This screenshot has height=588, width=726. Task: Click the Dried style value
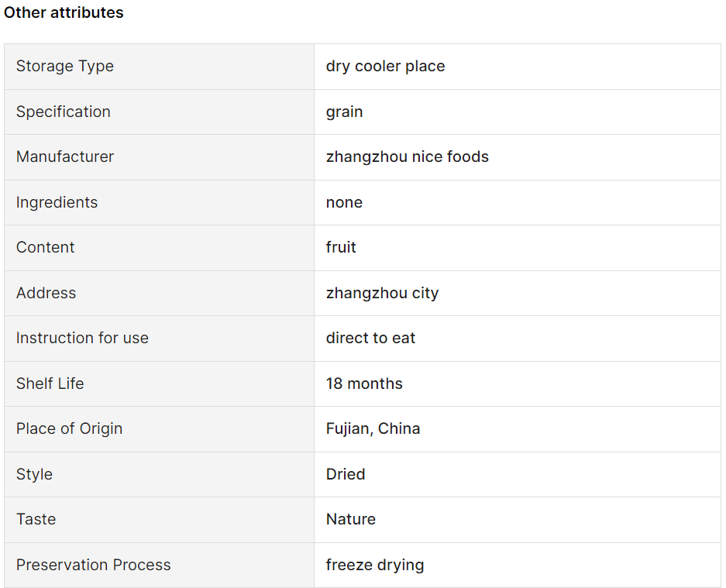point(346,474)
